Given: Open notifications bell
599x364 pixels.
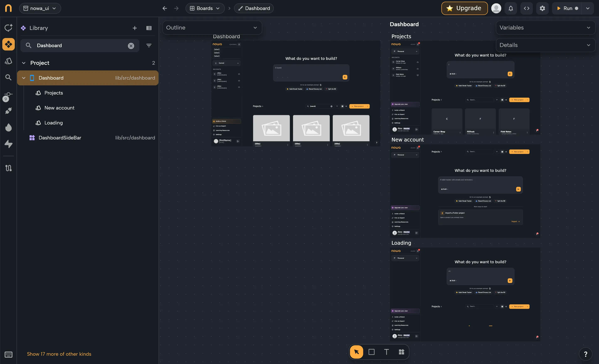Looking at the screenshot, I should pos(511,8).
